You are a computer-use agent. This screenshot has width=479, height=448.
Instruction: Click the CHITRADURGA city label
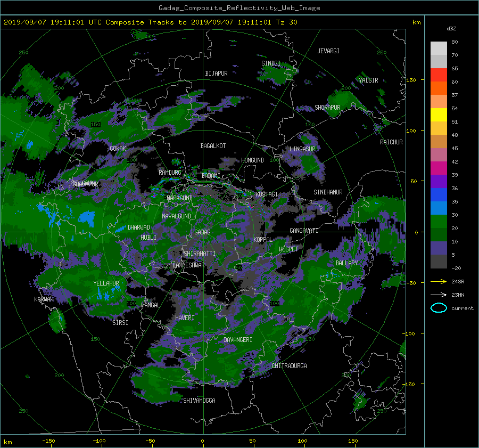290,366
